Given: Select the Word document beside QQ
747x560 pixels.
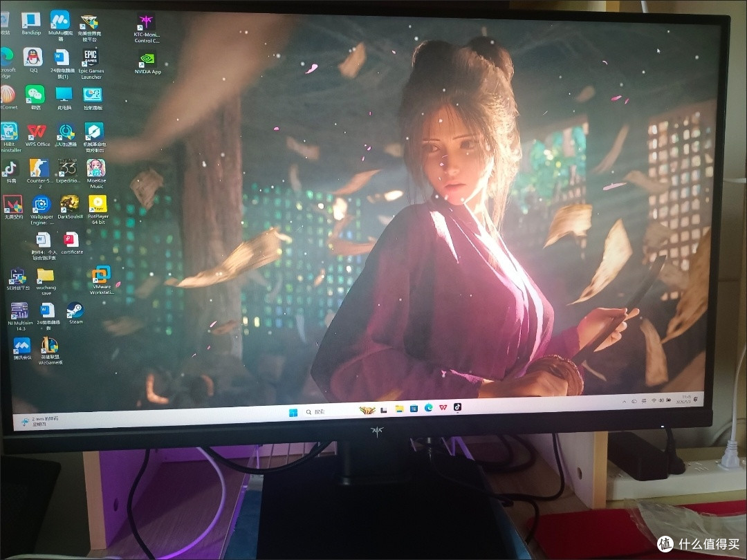Looking at the screenshot, I should point(62,64).
